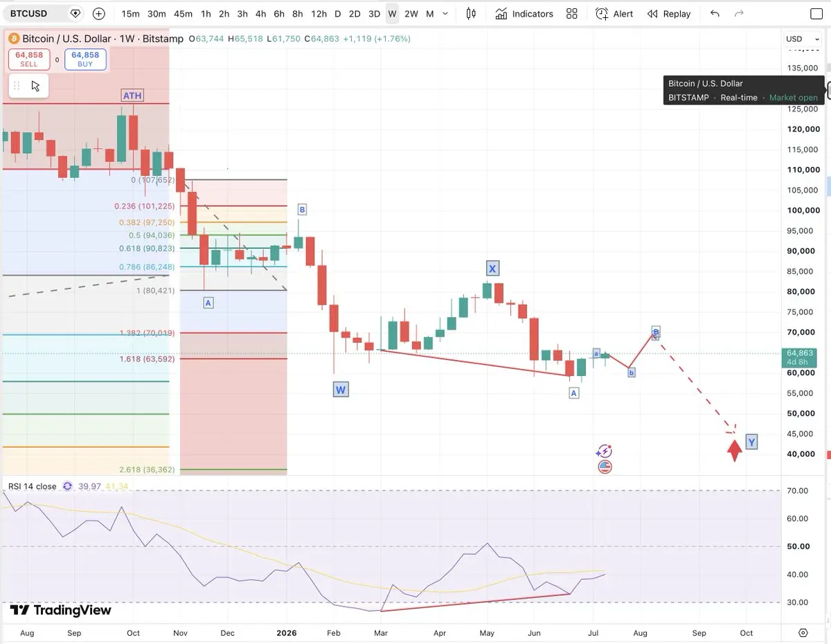The width and height of the screenshot is (831, 644).
Task: Switch to the 2h timeframe
Action: 224,14
